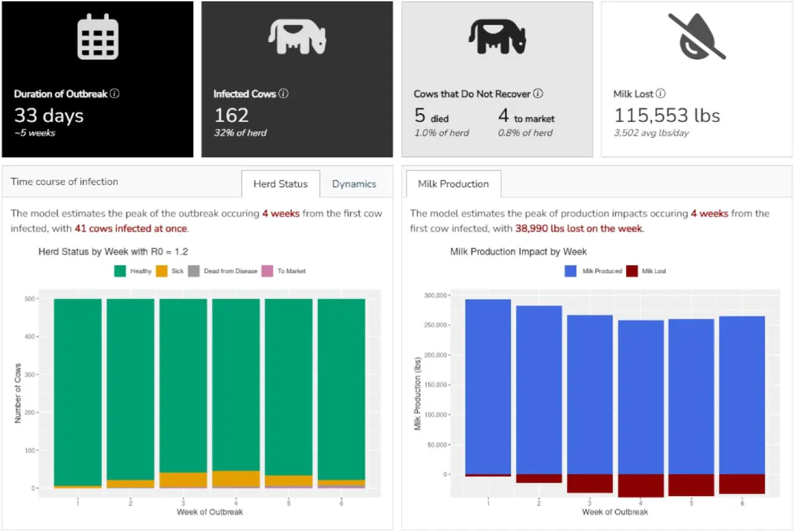Viewport: 795px width, 532px height.
Task: Switch to the Dynamics tab
Action: (354, 184)
